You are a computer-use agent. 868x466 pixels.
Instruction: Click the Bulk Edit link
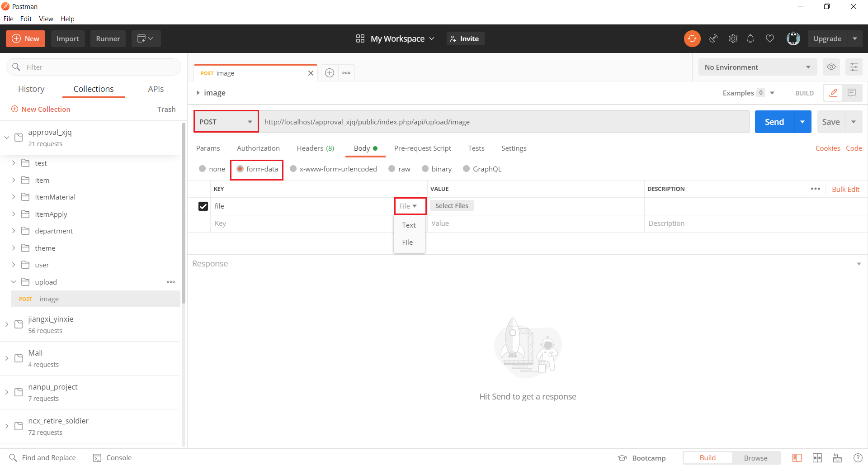[846, 189]
